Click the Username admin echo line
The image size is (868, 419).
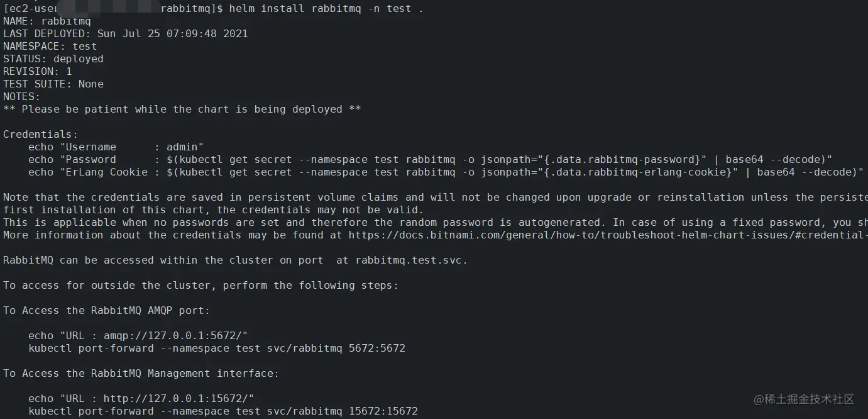coord(116,147)
